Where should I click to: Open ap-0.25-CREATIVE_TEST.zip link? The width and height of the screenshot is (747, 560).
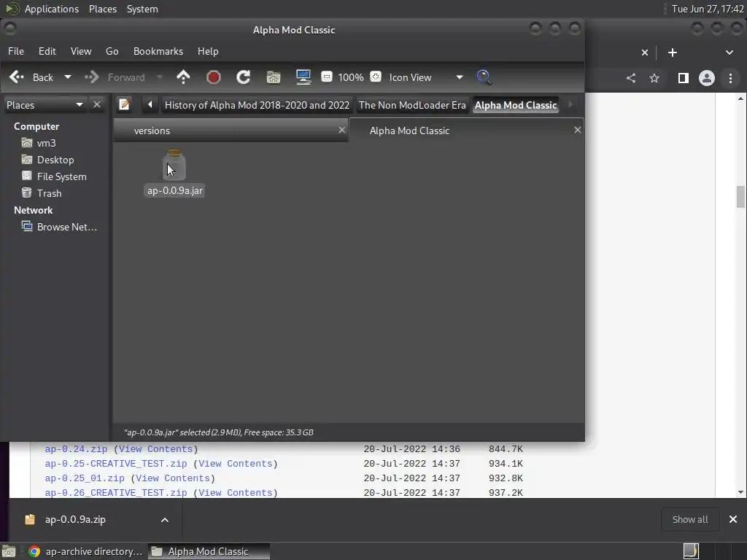(116, 464)
